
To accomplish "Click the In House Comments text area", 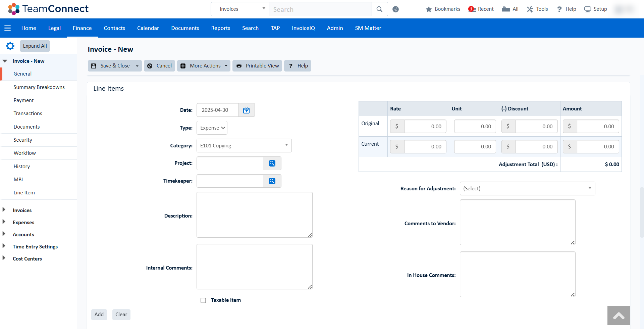I will tap(518, 274).
